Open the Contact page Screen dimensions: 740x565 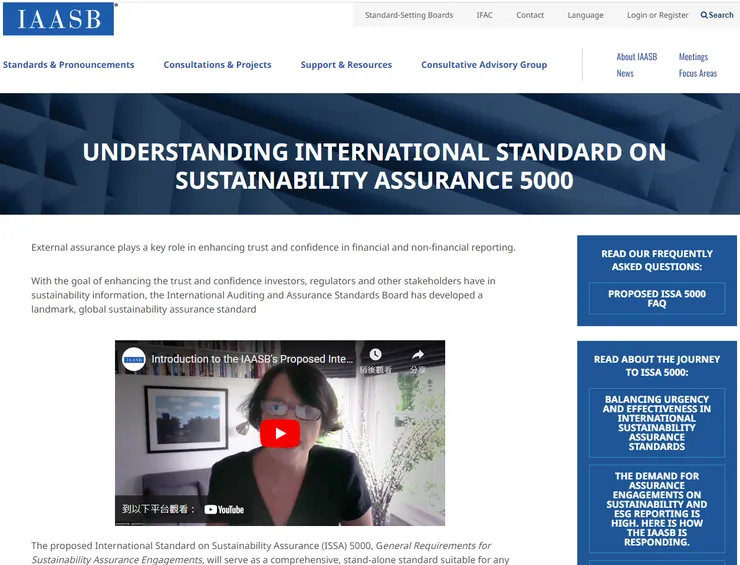click(x=530, y=15)
